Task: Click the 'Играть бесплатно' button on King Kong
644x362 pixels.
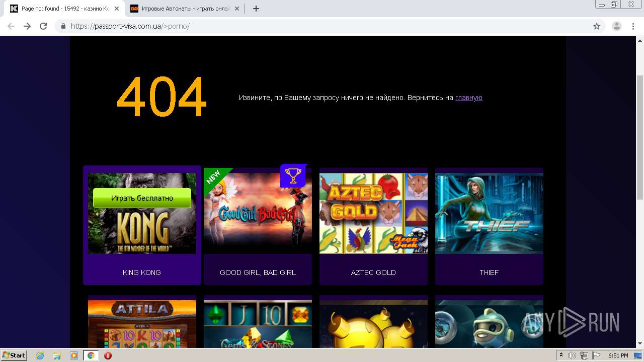Action: (x=142, y=198)
